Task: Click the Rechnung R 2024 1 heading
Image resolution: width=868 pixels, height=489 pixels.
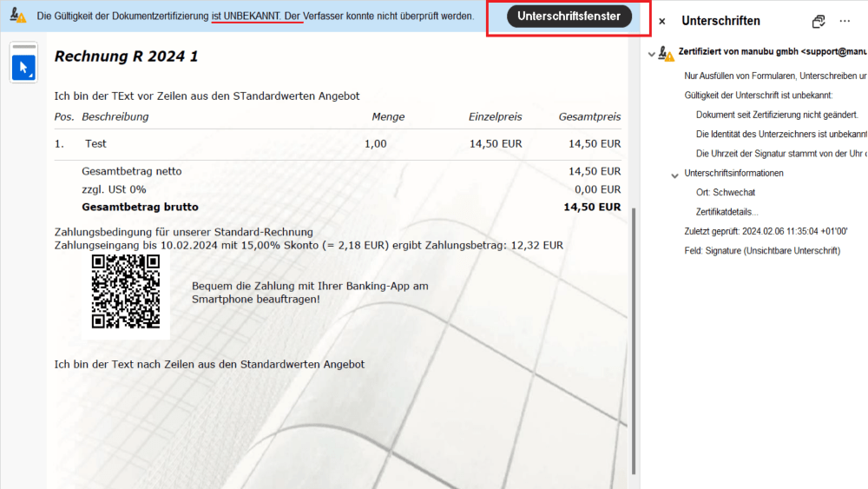Action: (126, 56)
